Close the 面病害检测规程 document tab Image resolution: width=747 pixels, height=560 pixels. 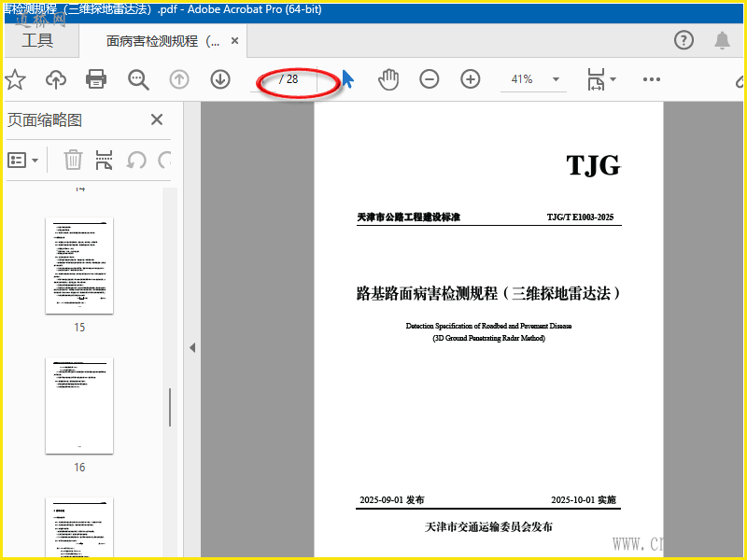pyautogui.click(x=234, y=41)
